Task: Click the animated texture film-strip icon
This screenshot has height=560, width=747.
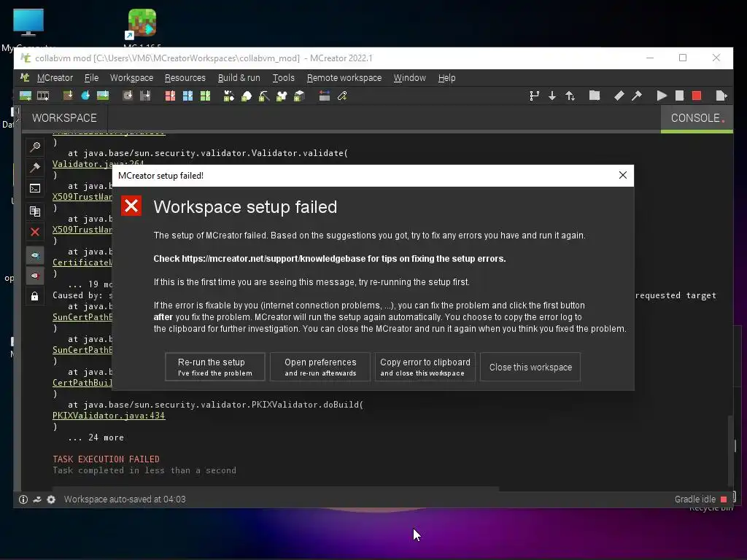Action: tap(43, 96)
